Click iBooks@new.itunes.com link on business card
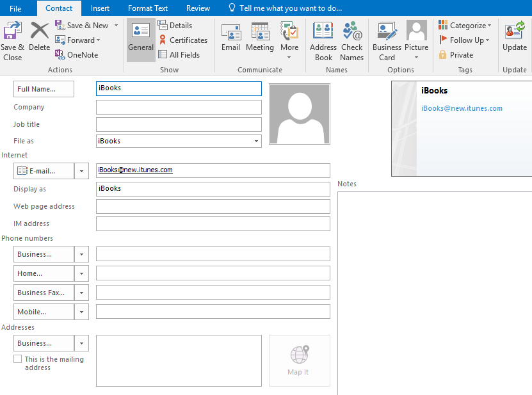Viewport: 532px width, 395px height. [x=462, y=108]
